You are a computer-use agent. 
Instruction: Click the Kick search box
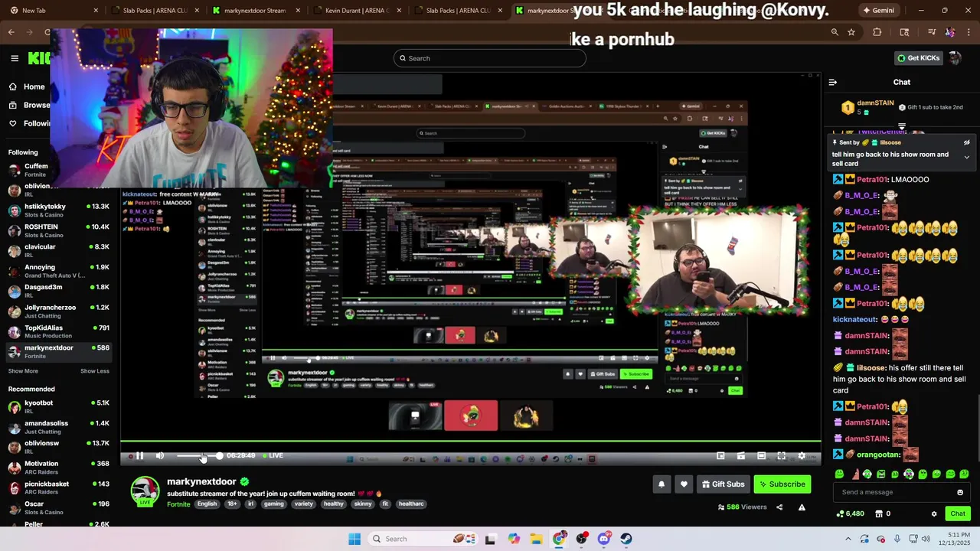point(490,58)
